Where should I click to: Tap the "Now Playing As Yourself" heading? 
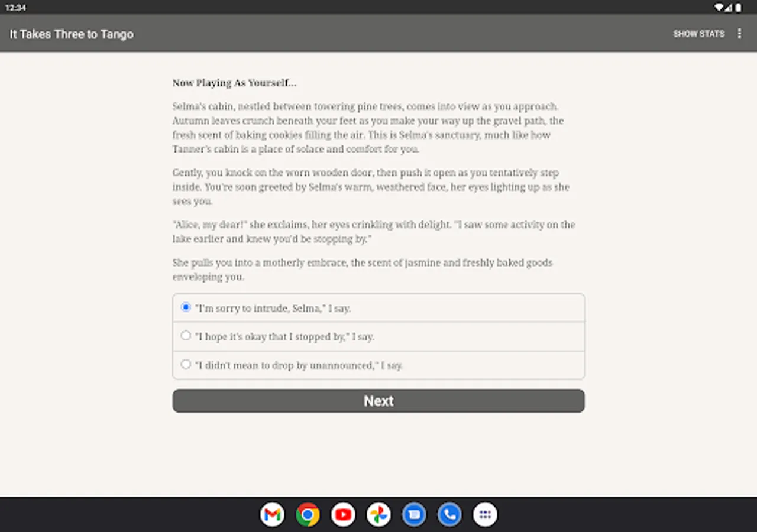point(235,83)
